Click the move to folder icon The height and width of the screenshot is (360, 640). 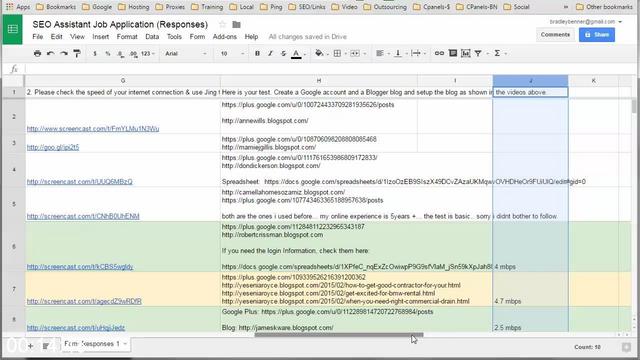pyautogui.click(x=236, y=24)
